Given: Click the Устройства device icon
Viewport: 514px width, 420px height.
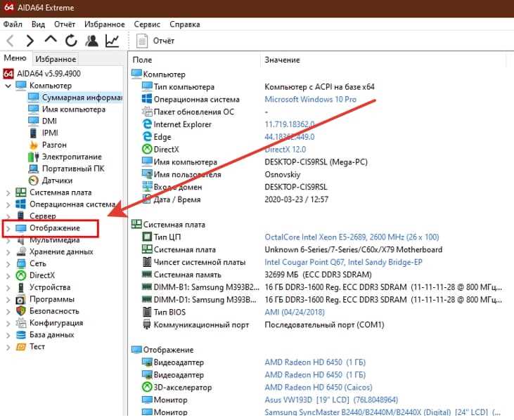Looking at the screenshot, I should point(21,287).
